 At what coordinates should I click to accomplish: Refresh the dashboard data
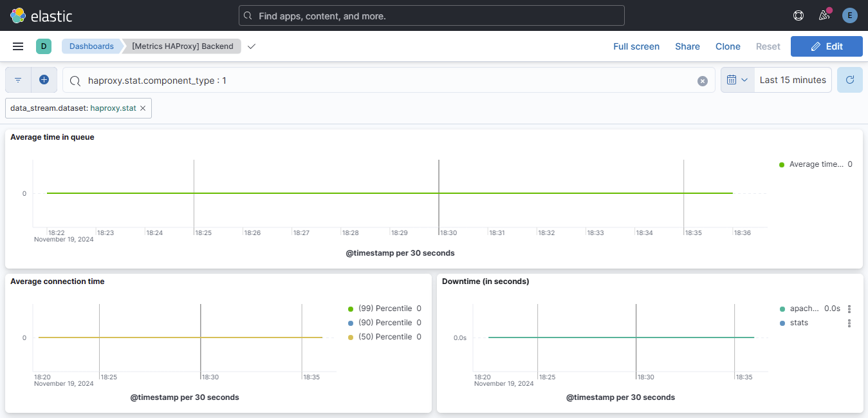pyautogui.click(x=849, y=79)
